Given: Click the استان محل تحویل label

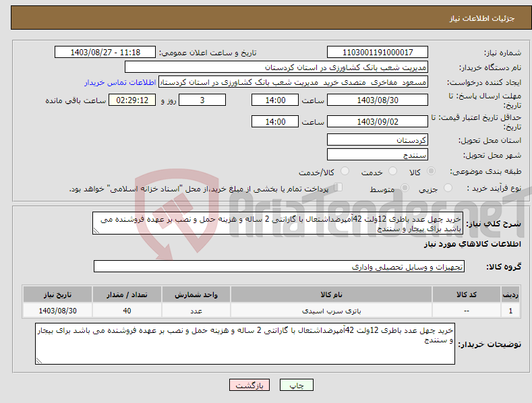Looking at the screenshot, I should (x=490, y=140).
